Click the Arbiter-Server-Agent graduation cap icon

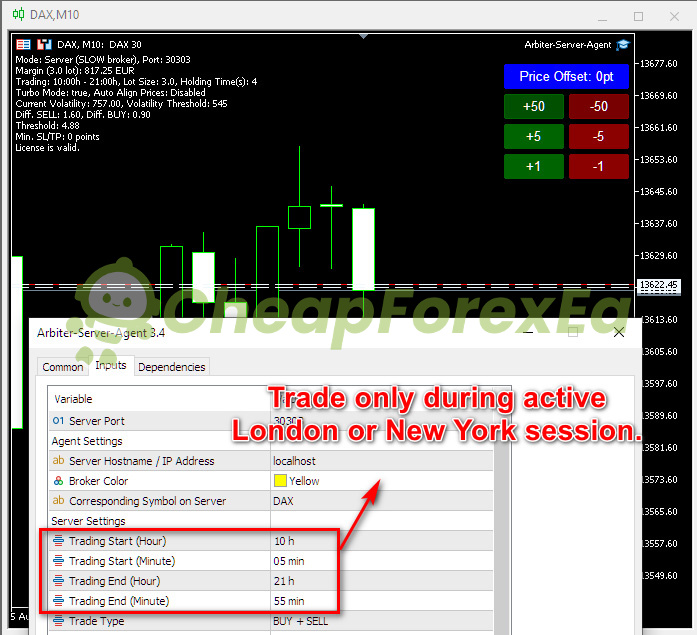point(623,45)
